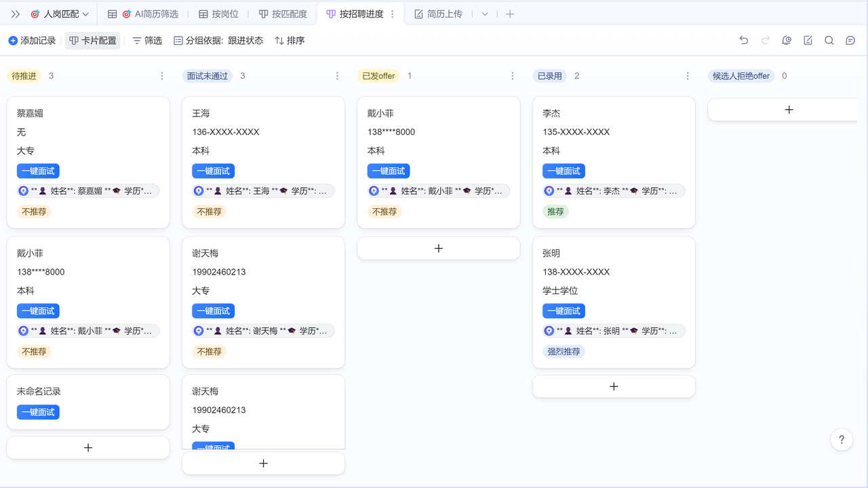Image resolution: width=868 pixels, height=488 pixels.
Task: Click 一键面试 on 李杰's card
Action: (x=564, y=171)
